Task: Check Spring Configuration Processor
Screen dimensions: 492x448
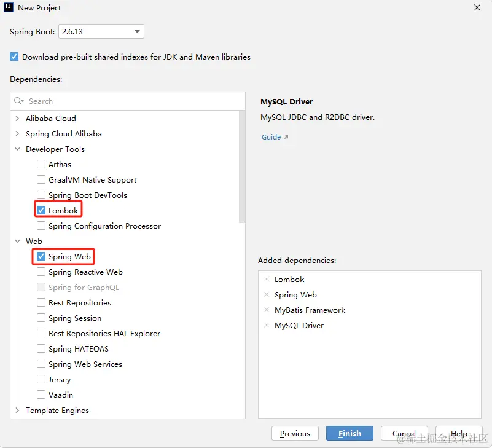Action: (41, 226)
